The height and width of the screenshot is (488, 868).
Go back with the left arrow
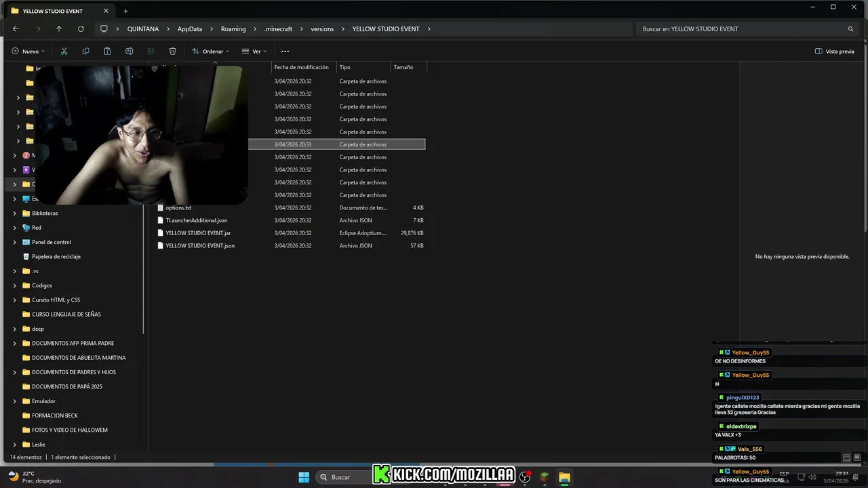(x=16, y=28)
